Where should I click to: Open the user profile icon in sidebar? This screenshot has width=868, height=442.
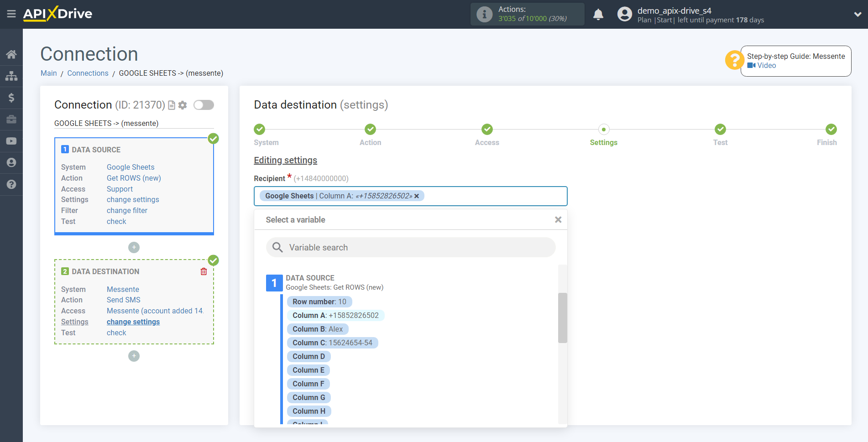click(x=11, y=162)
